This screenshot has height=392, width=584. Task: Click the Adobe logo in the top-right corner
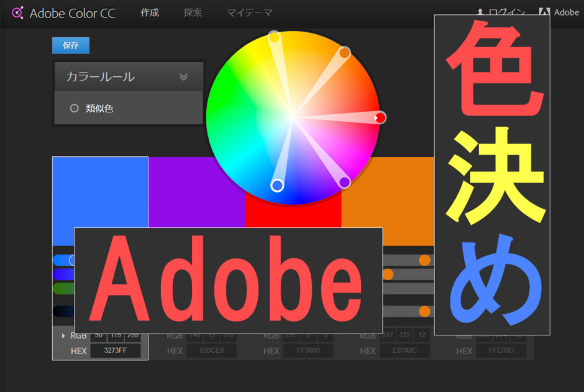545,12
